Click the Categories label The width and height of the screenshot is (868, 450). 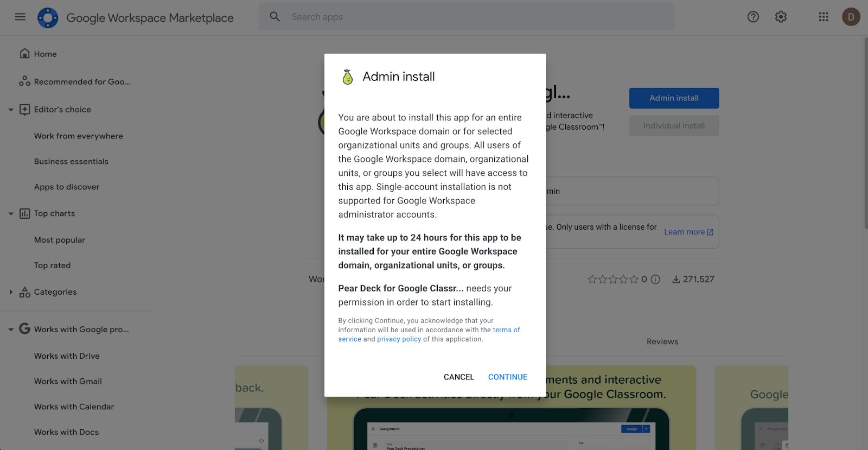tap(55, 292)
